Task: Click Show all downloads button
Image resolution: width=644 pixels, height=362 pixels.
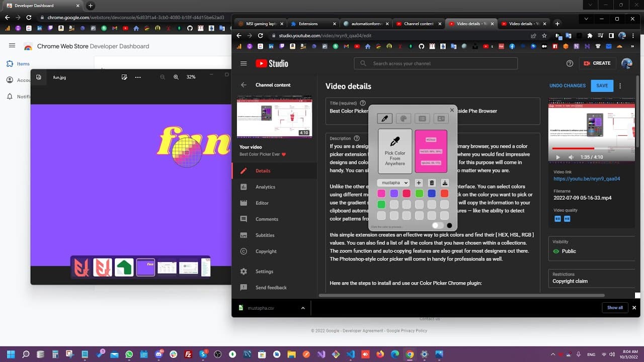Action: click(x=615, y=308)
